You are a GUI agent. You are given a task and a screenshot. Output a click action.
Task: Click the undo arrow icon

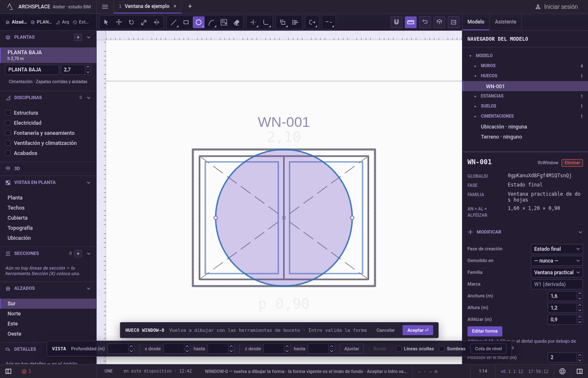(425, 22)
